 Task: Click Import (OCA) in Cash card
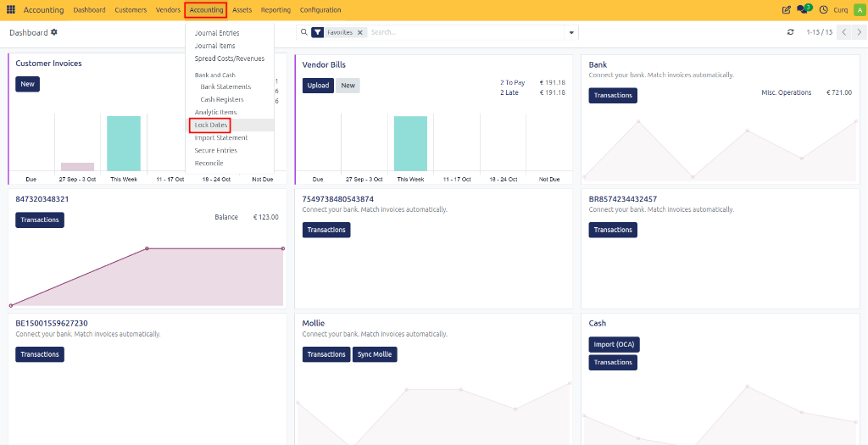615,344
